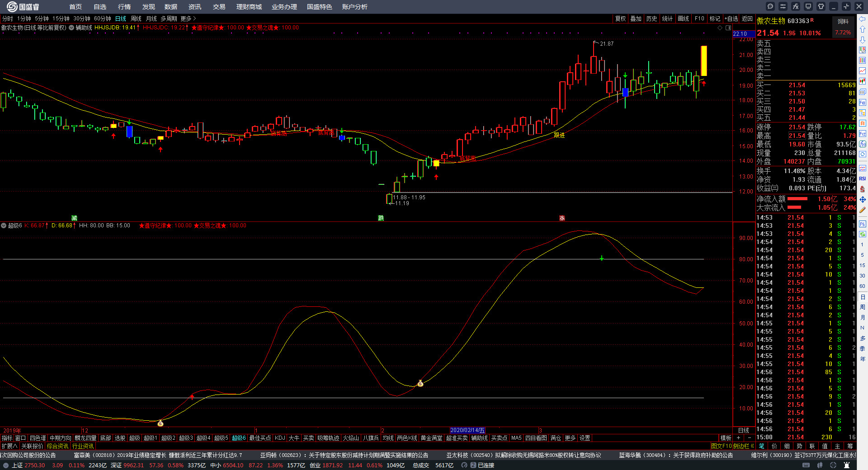Open the 指标 indicator menu
The image size is (868, 470).
[x=7, y=438]
